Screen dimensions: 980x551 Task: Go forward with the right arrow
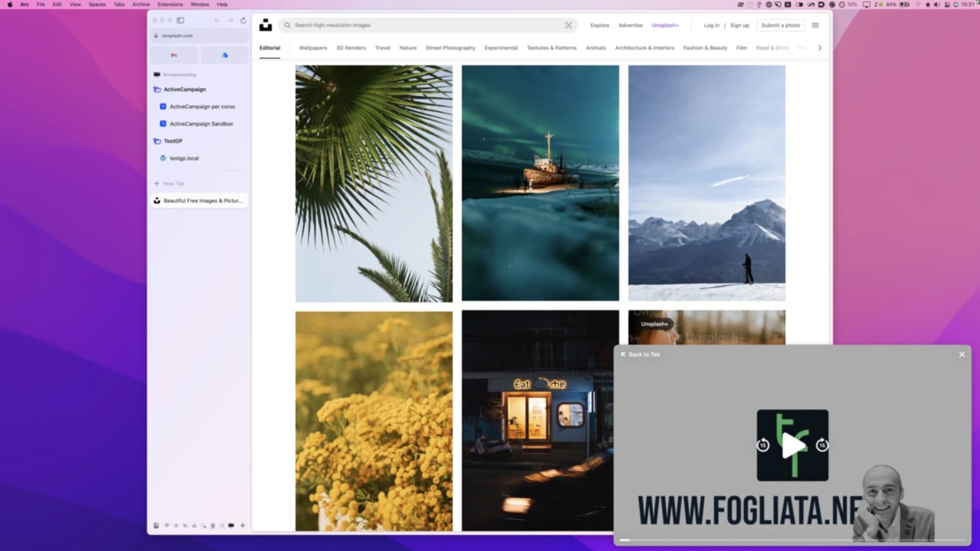pos(230,21)
